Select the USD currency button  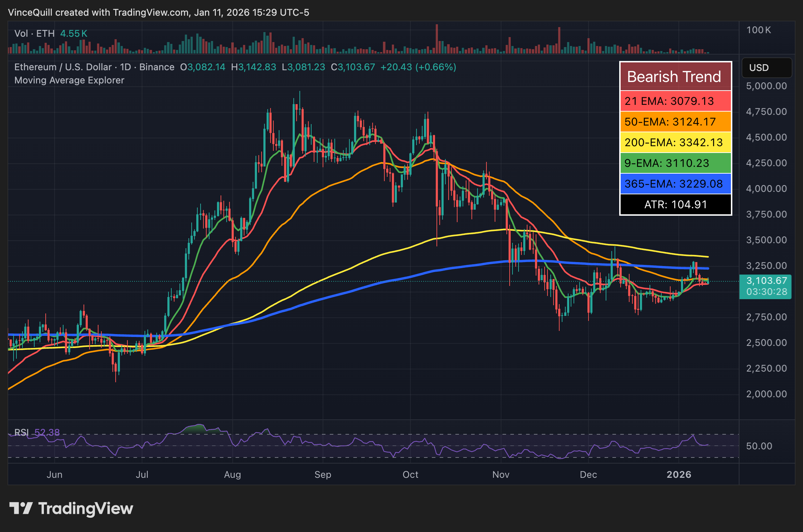766,68
